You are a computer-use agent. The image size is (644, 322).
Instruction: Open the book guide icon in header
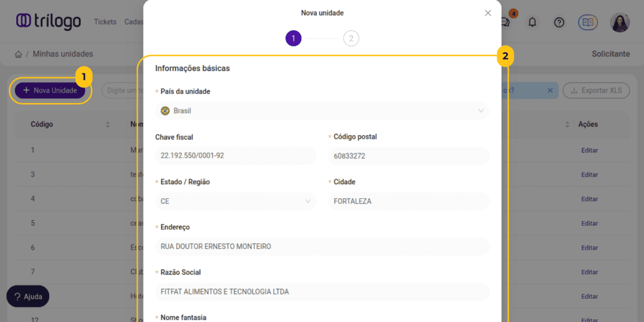588,22
